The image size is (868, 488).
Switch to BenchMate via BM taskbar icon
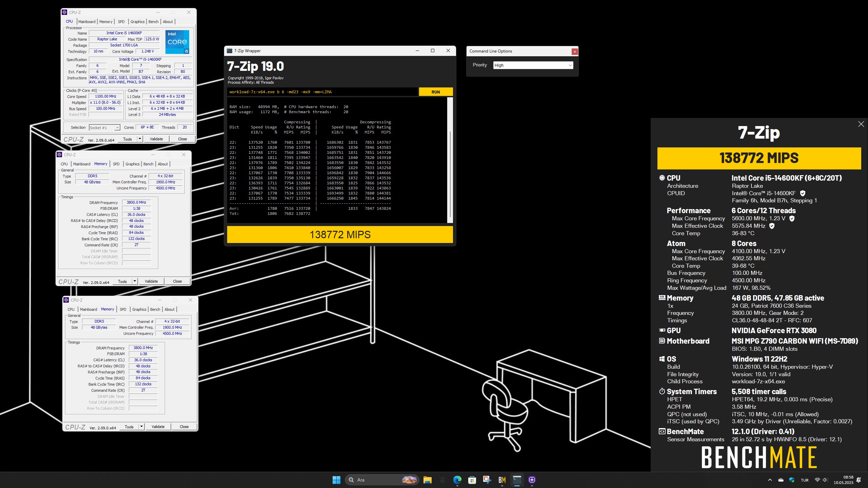coord(502,480)
